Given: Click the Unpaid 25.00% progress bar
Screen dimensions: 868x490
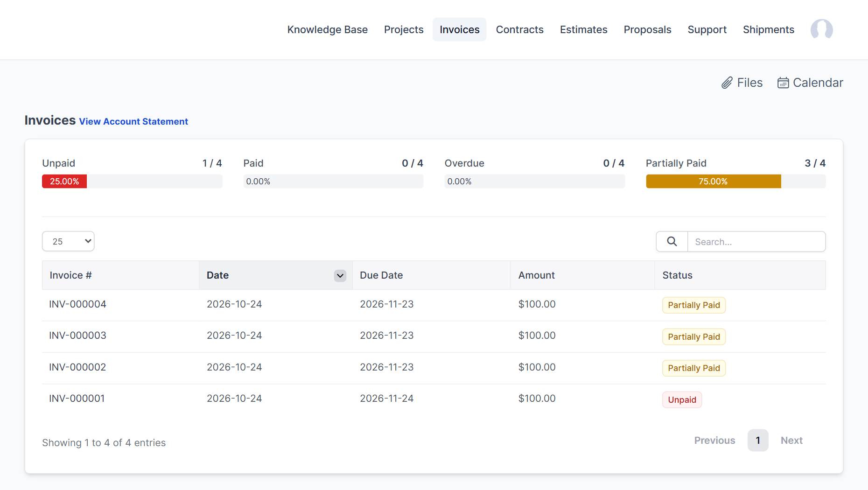Looking at the screenshot, I should (x=64, y=182).
